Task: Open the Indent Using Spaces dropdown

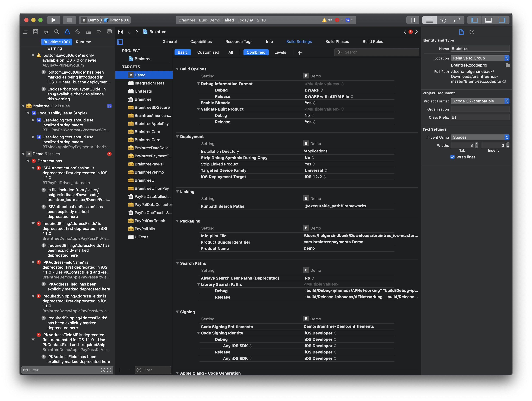Action: point(480,137)
